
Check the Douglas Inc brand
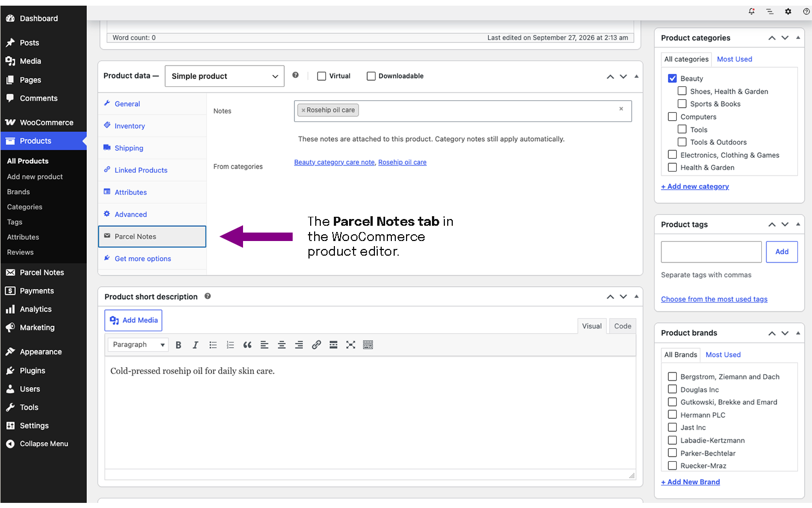[672, 389]
